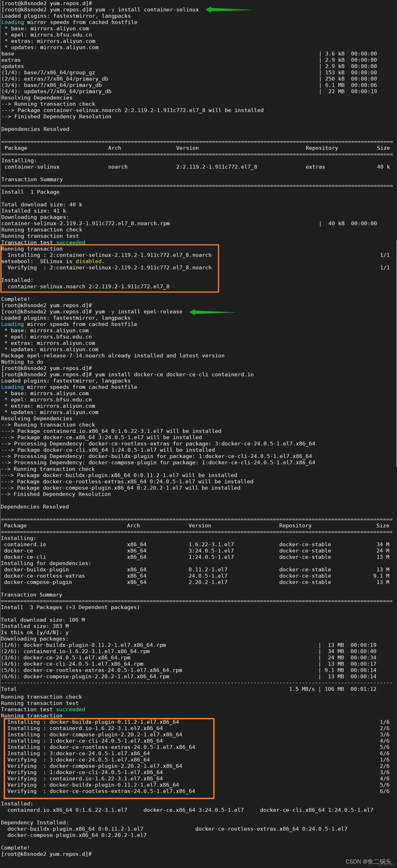Click '(2/6): containerd.io-1.6.22-3.1.el7.x86_64.rpm' line
This screenshot has width=397, height=868.
pos(75,651)
